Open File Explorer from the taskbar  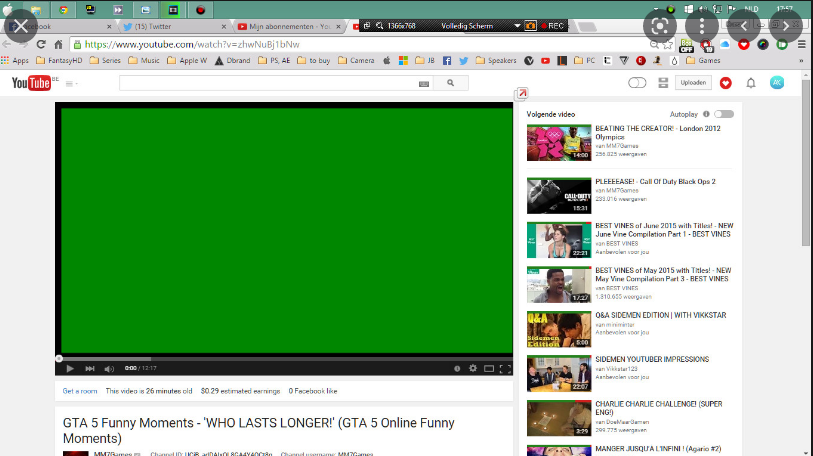(x=36, y=9)
